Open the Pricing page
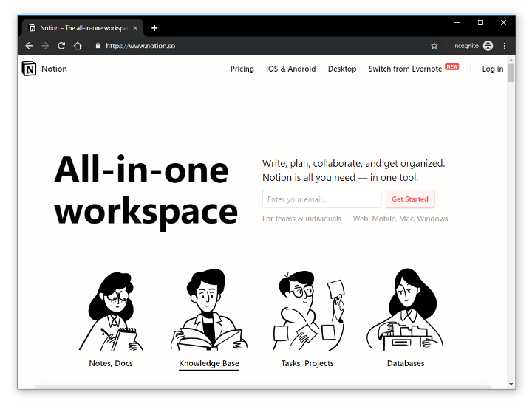532x409 pixels. pos(242,69)
